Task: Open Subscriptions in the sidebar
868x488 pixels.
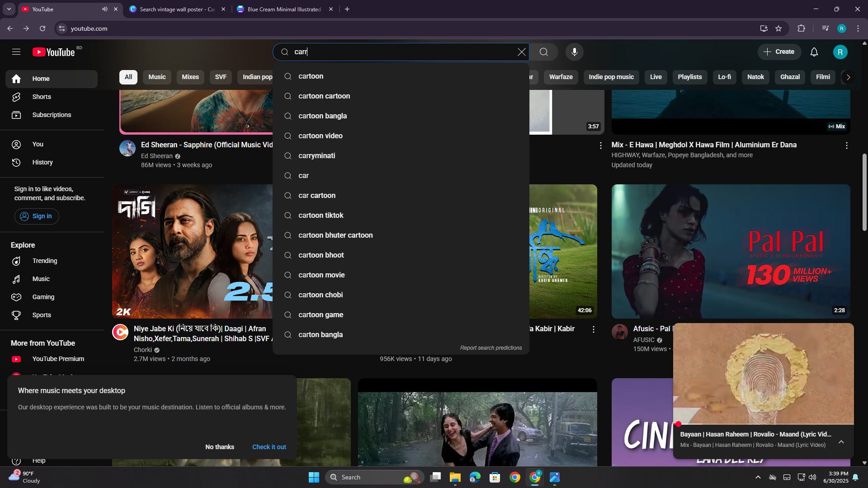Action: [x=52, y=115]
